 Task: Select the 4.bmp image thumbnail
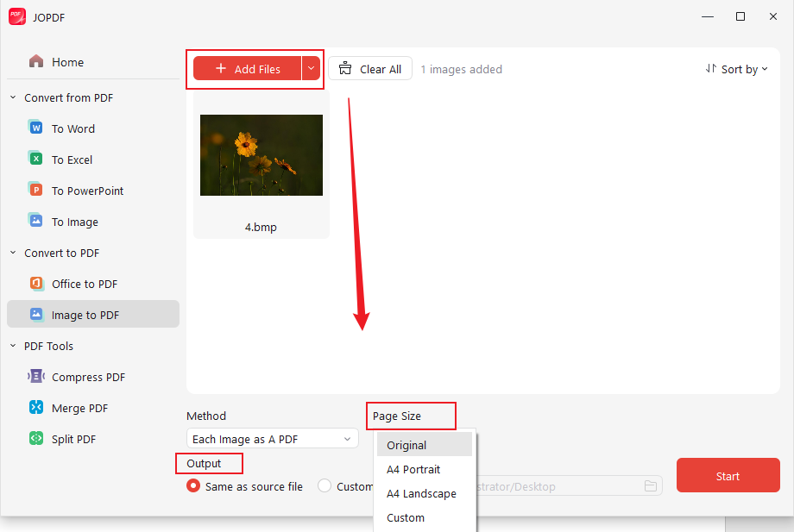[x=261, y=155]
